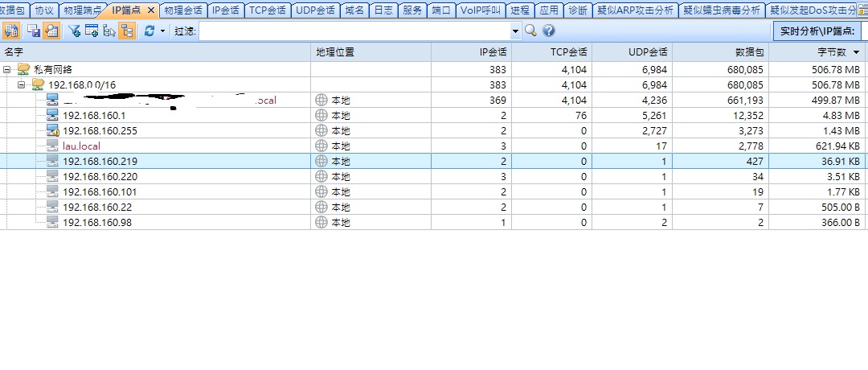Switch to the 物理端点 tab
This screenshot has width=868, height=370.
tap(83, 10)
